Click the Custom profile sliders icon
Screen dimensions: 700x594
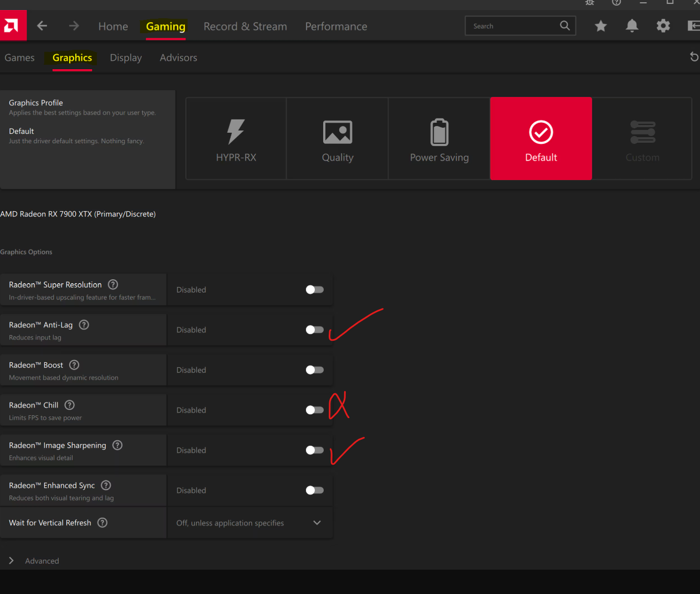pyautogui.click(x=642, y=132)
